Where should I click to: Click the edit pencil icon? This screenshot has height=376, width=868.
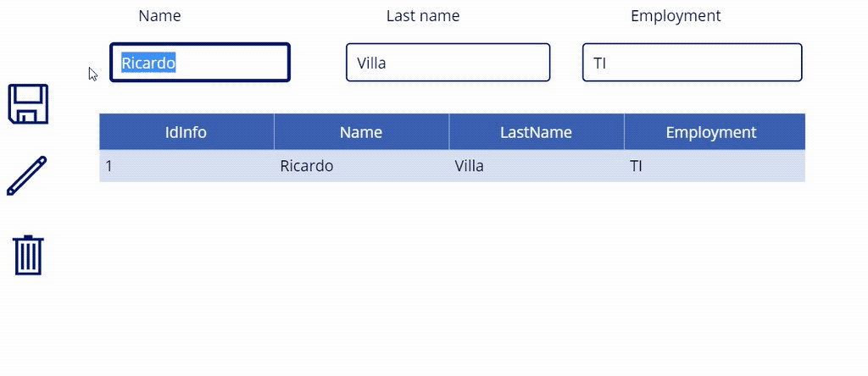pyautogui.click(x=27, y=176)
